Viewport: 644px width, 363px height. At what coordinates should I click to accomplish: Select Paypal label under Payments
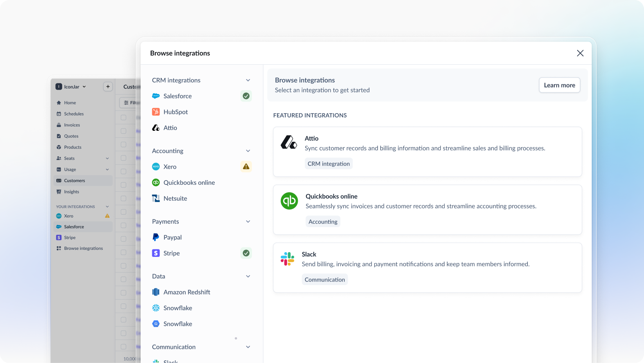tap(173, 237)
